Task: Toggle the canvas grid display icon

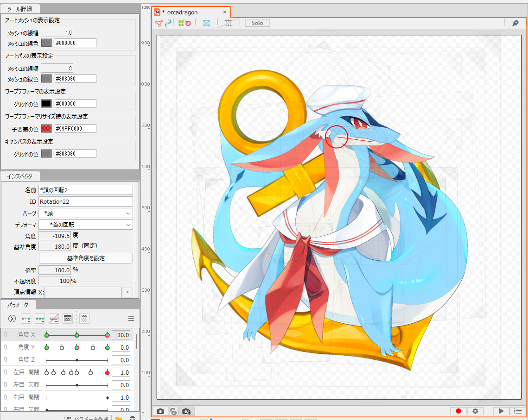Action: [x=229, y=23]
